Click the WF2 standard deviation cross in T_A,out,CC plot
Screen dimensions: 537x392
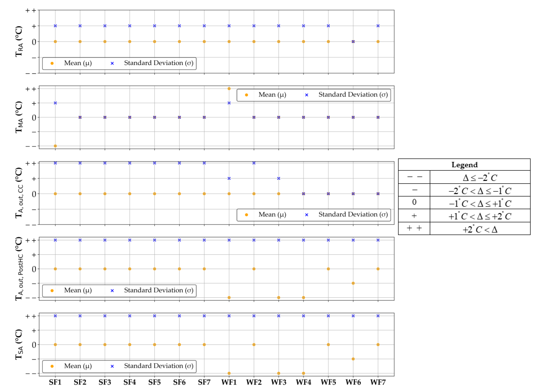[254, 163]
